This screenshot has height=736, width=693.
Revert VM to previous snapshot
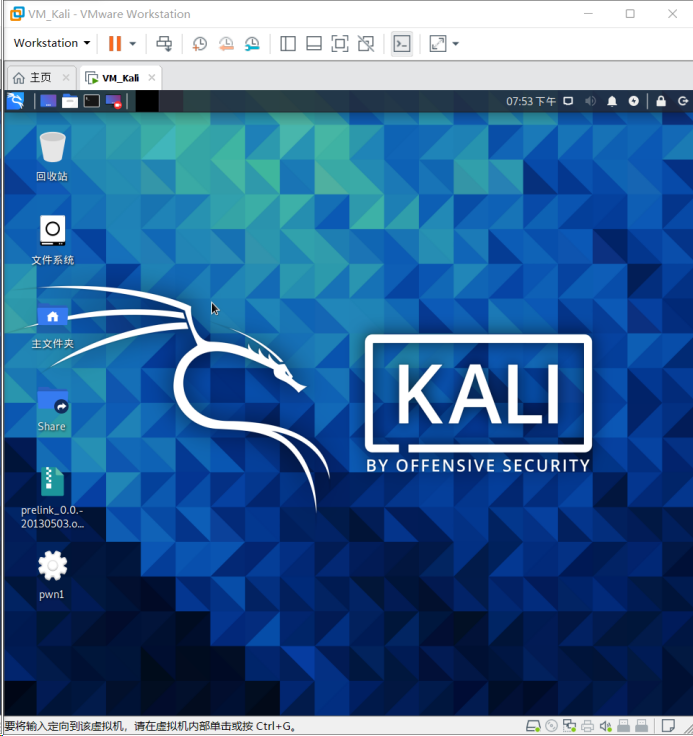pos(226,44)
